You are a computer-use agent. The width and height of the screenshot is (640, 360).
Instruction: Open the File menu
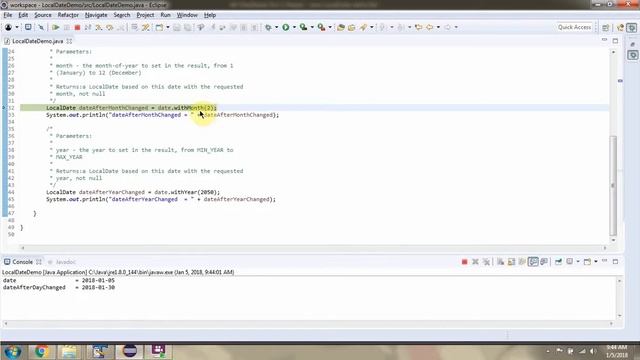pyautogui.click(x=7, y=15)
